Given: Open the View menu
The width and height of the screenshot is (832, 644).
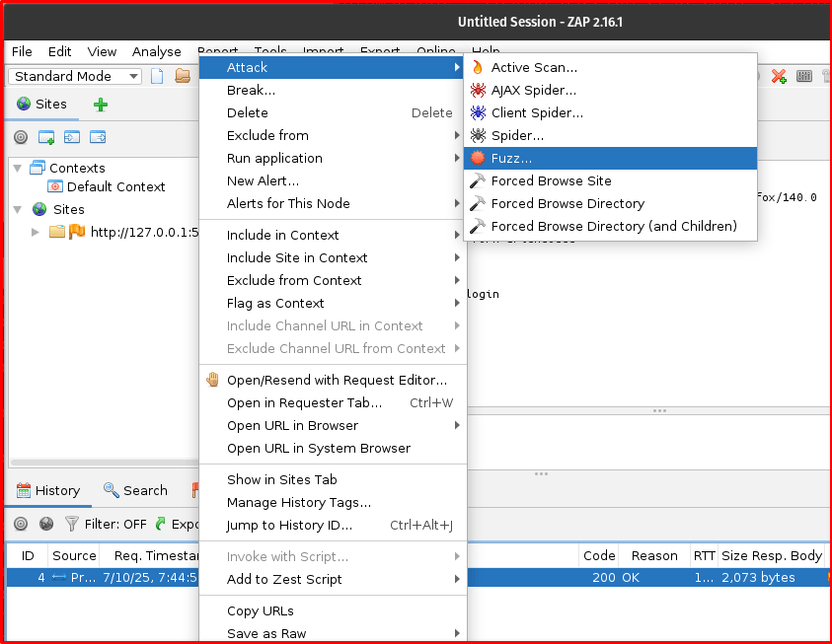Looking at the screenshot, I should pos(102,52).
